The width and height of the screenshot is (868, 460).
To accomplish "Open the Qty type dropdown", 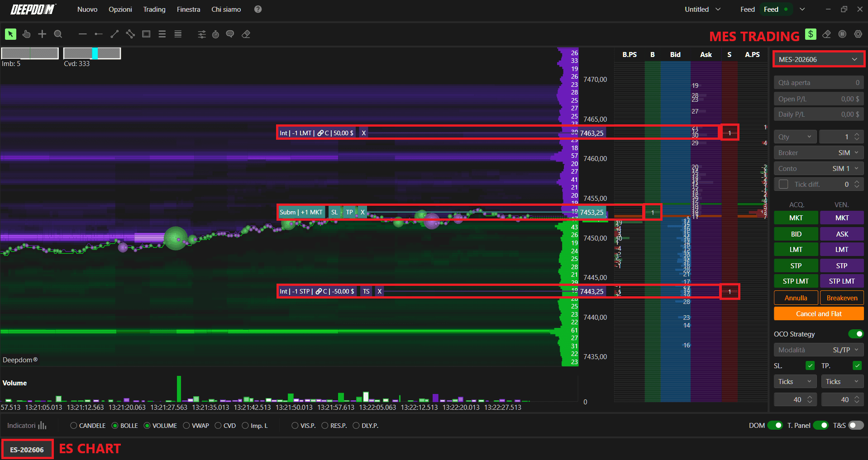I will (796, 137).
